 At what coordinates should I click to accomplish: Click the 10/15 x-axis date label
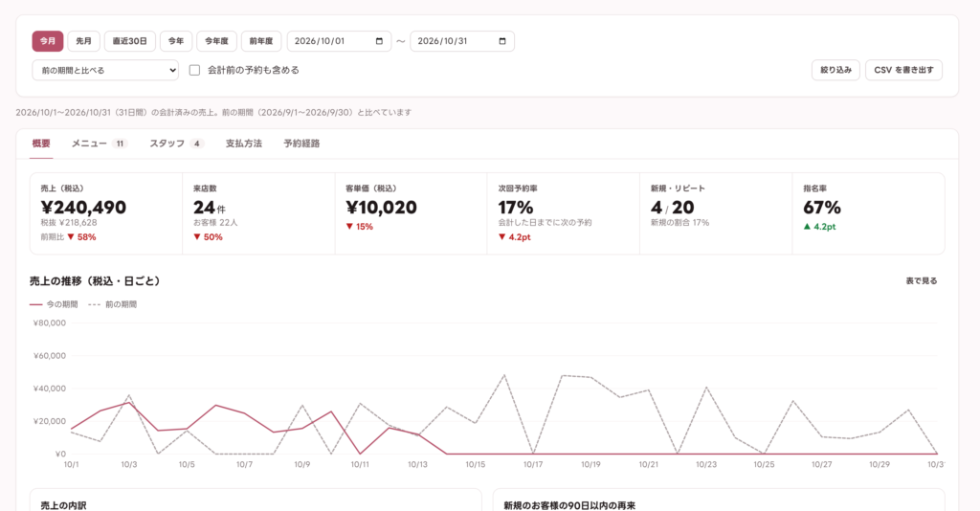click(x=475, y=465)
